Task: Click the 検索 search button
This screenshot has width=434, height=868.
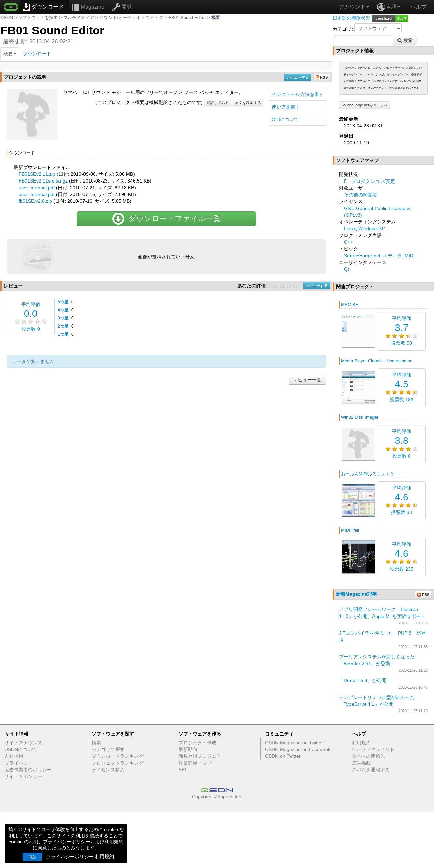Action: pos(405,40)
